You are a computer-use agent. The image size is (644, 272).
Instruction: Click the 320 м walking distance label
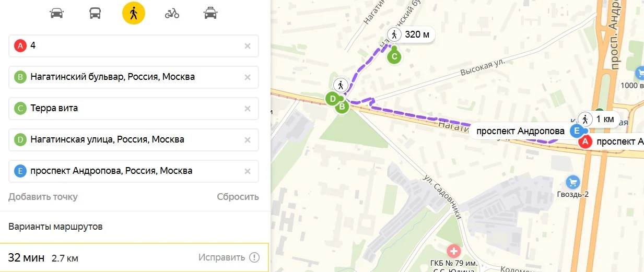pos(411,36)
